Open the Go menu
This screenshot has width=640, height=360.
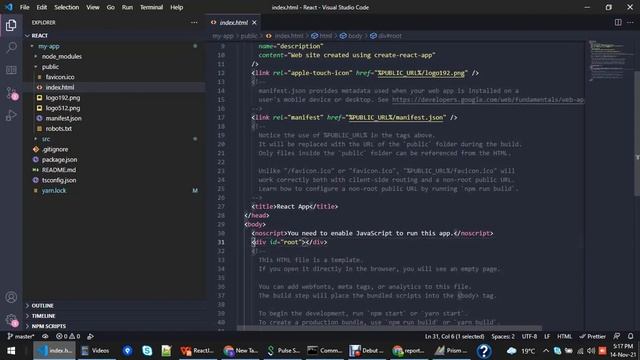111,7
